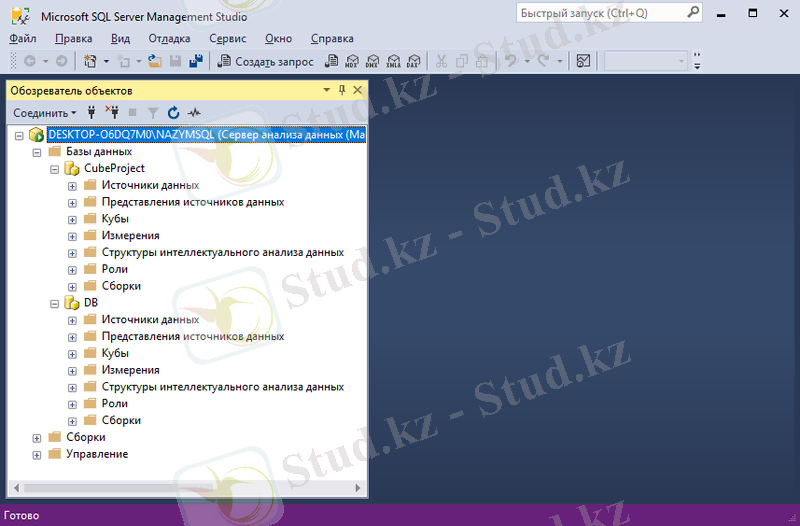Viewport: 800px width, 526px height.
Task: Click the Cut scissors icon
Action: click(x=441, y=61)
